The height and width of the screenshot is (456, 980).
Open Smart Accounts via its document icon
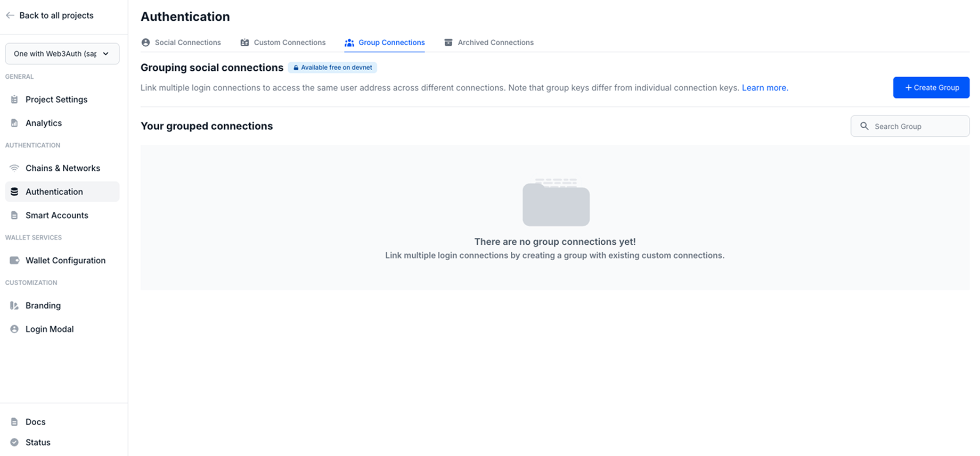pyautogui.click(x=14, y=215)
